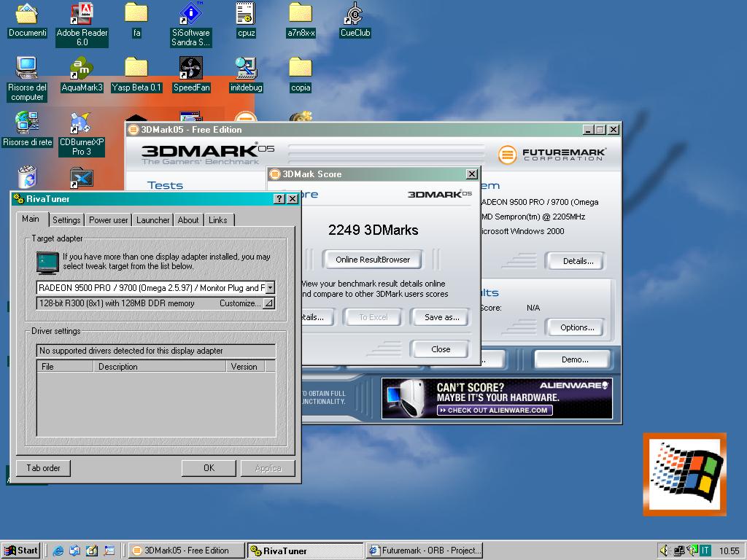The height and width of the screenshot is (560, 747).
Task: Click 'No supported drivers detected' text field
Action: 156,351
